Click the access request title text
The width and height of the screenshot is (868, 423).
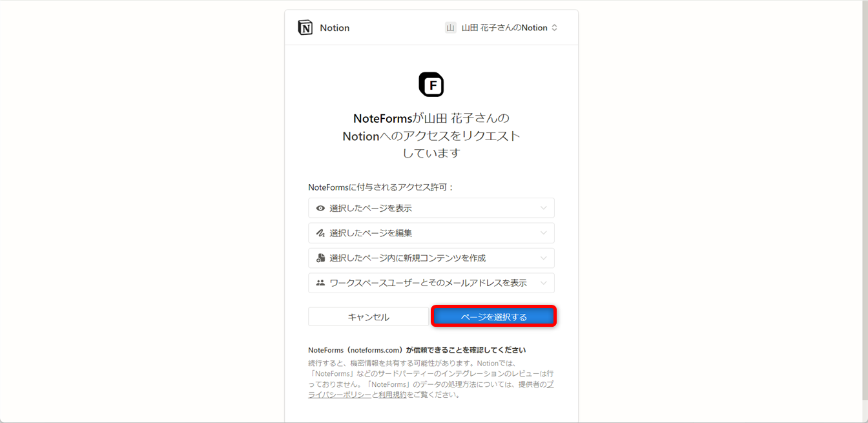[431, 136]
